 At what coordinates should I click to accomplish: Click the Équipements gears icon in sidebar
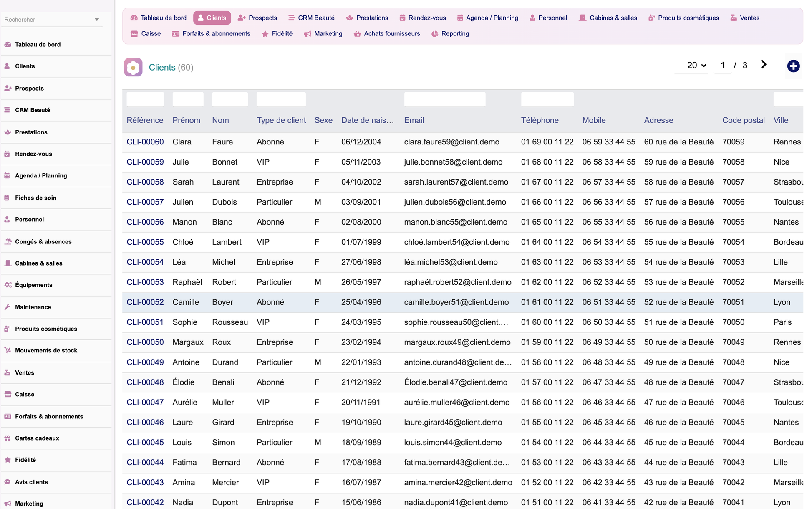(8, 285)
